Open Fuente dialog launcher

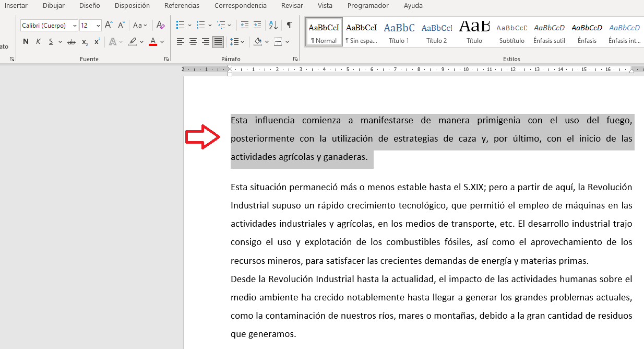click(x=166, y=59)
